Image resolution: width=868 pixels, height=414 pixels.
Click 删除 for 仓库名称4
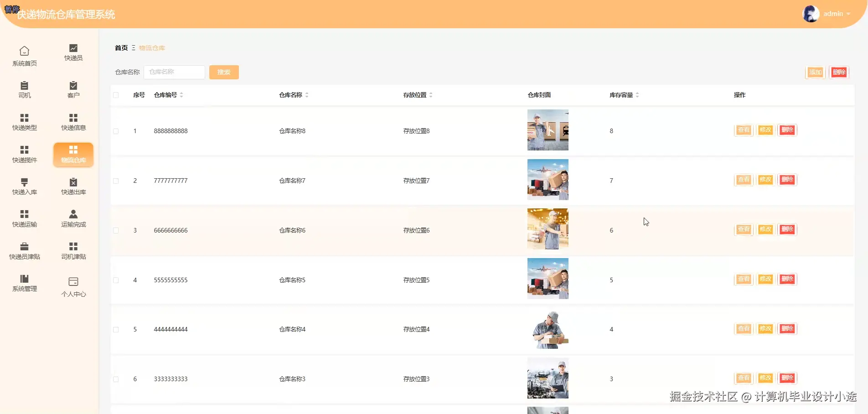[x=787, y=329]
